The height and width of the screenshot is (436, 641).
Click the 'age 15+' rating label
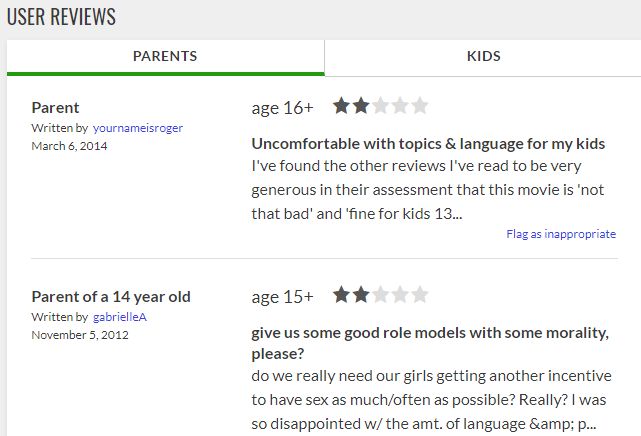(x=282, y=296)
